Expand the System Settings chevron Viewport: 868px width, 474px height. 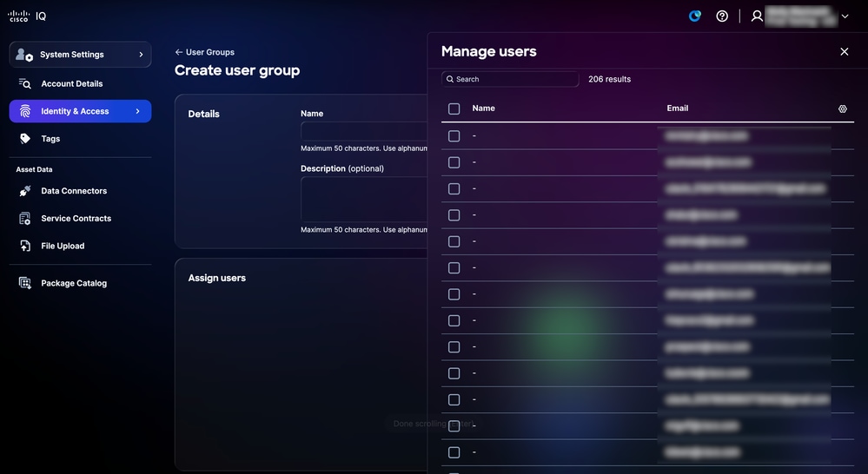141,54
